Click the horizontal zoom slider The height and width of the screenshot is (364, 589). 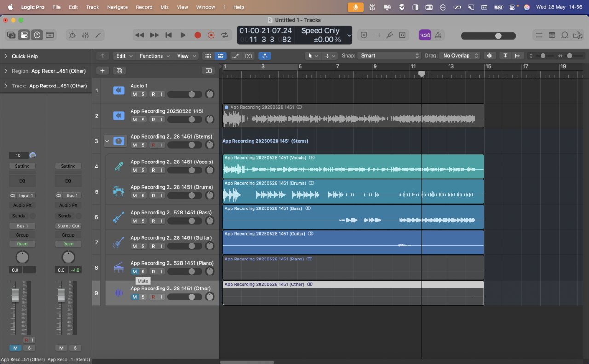572,56
